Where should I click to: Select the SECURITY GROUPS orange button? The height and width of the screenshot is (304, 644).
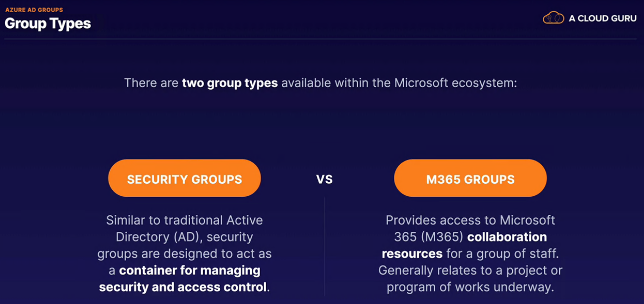pos(185,178)
